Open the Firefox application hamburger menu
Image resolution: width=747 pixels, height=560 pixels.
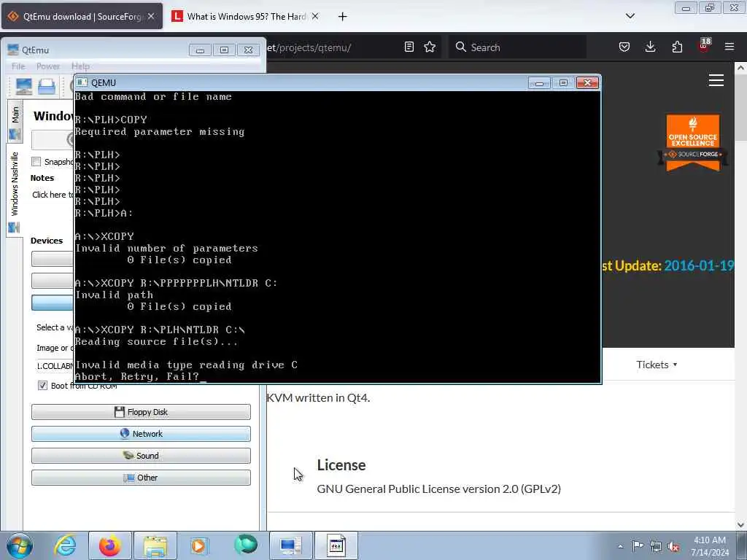pyautogui.click(x=729, y=47)
